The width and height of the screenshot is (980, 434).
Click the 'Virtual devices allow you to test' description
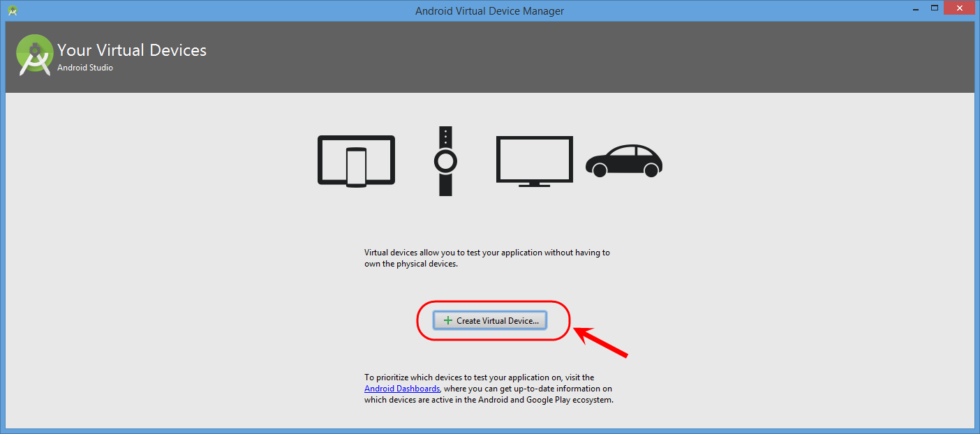pyautogui.click(x=487, y=258)
